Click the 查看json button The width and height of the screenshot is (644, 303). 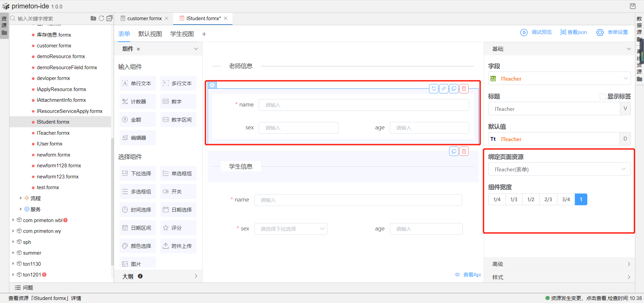(574, 32)
